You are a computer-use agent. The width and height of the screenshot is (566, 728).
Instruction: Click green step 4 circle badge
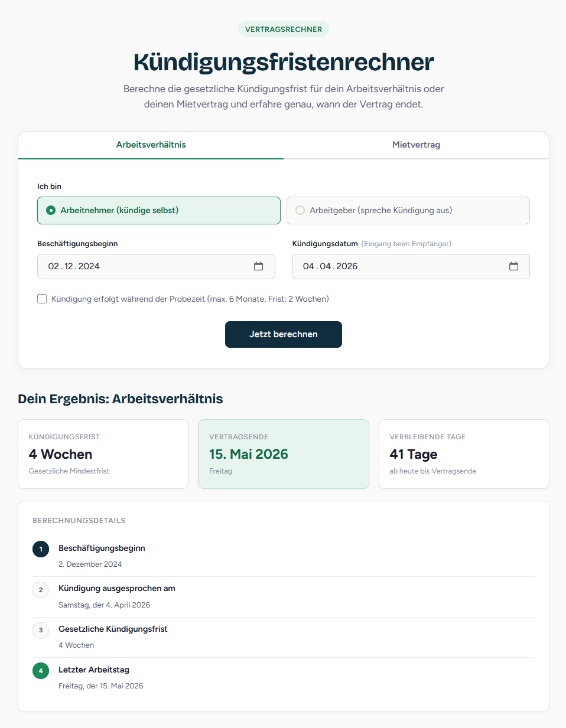click(x=41, y=671)
